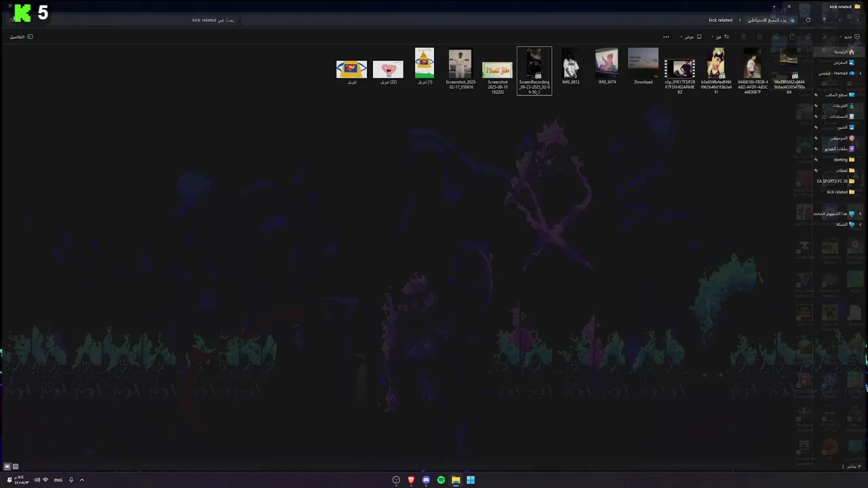Select the تنزيل Superman image file
This screenshot has width=868, height=488.
(351, 71)
